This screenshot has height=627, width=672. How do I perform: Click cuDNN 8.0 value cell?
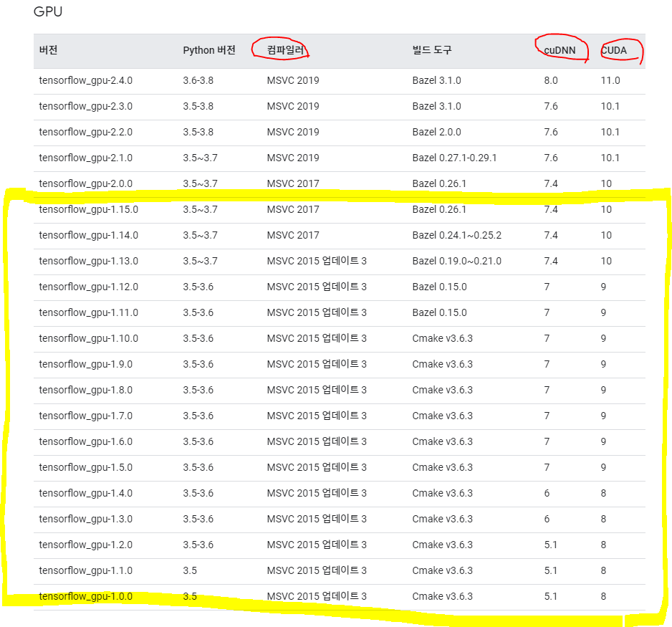click(551, 80)
